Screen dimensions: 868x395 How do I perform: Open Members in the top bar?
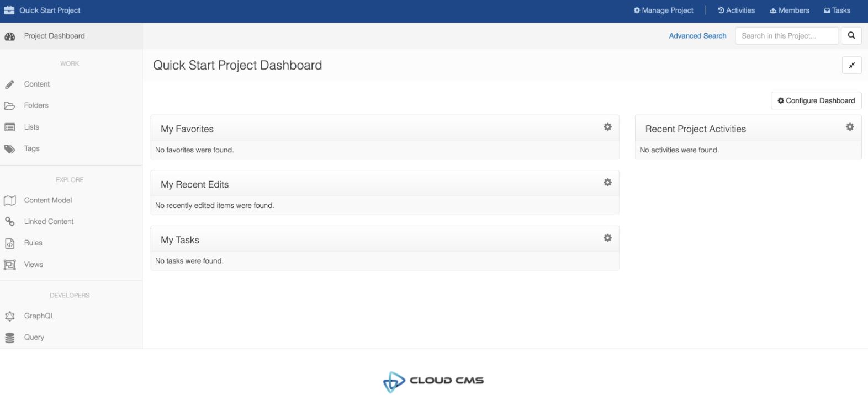(790, 10)
